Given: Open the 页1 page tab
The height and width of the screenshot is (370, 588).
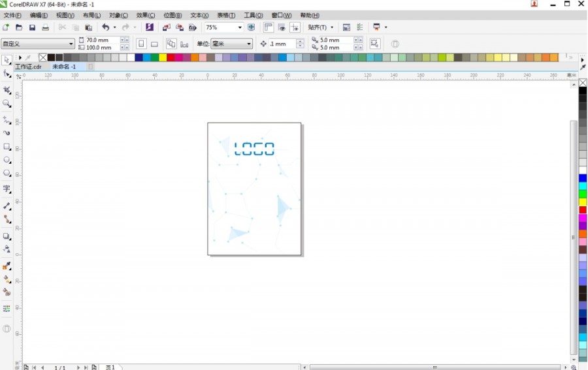Looking at the screenshot, I should pos(110,367).
